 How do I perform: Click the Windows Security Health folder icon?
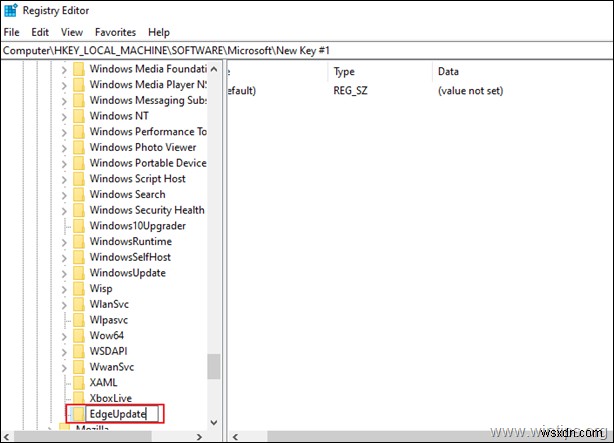[x=79, y=210]
